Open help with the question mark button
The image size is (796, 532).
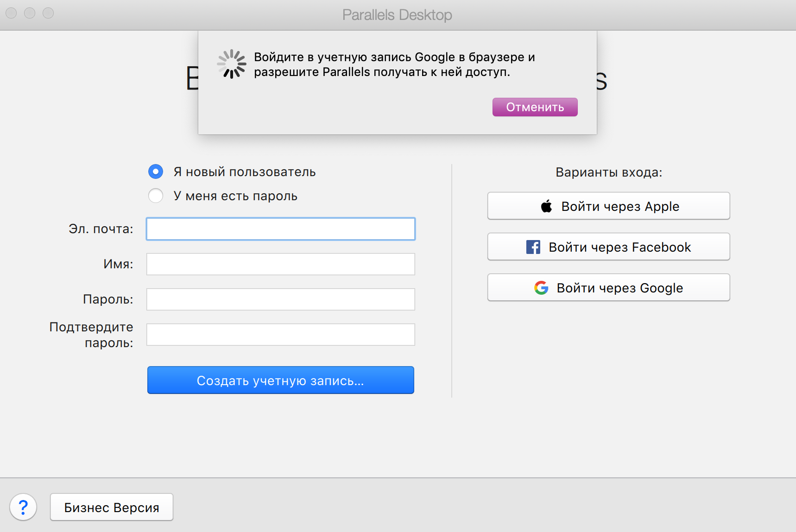23,507
